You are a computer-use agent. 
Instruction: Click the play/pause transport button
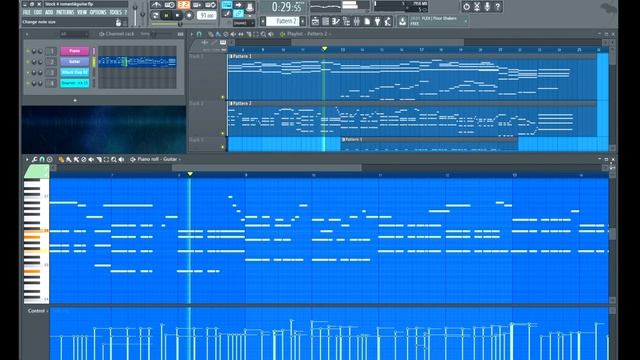click(167, 16)
